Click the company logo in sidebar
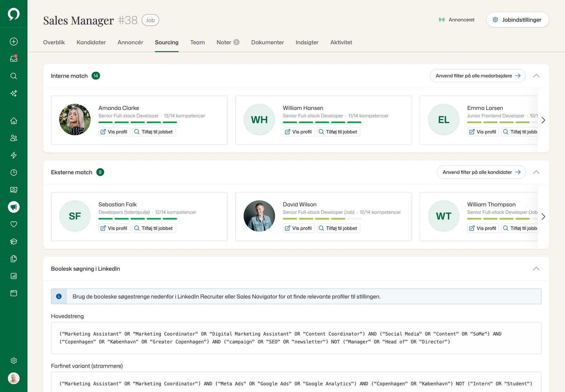565x392 pixels. point(14,14)
